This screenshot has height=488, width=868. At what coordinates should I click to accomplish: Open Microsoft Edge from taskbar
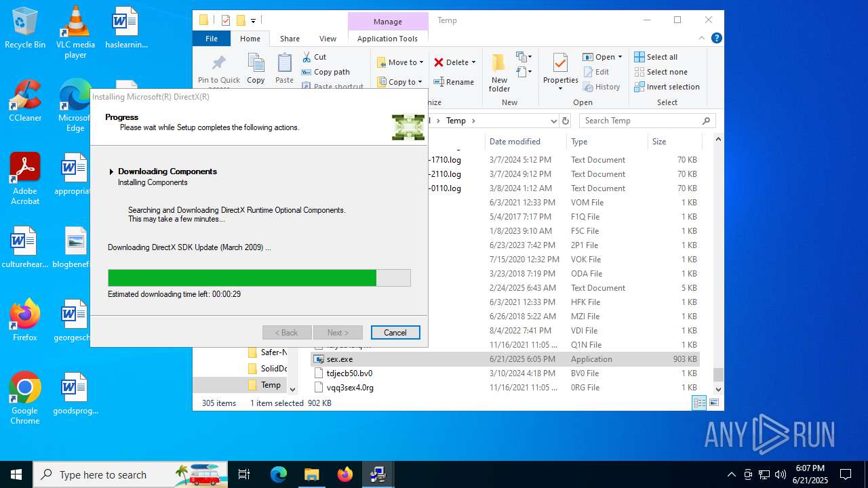pyautogui.click(x=279, y=474)
